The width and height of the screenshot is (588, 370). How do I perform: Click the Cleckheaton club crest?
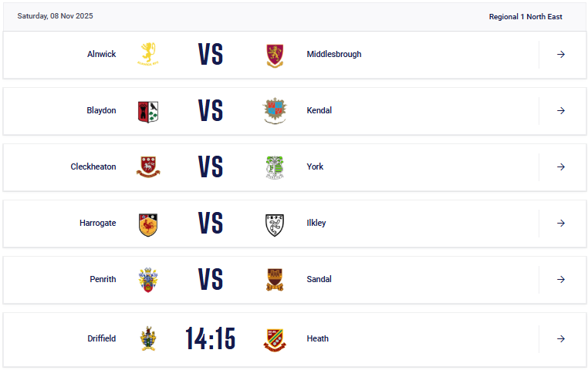click(147, 166)
